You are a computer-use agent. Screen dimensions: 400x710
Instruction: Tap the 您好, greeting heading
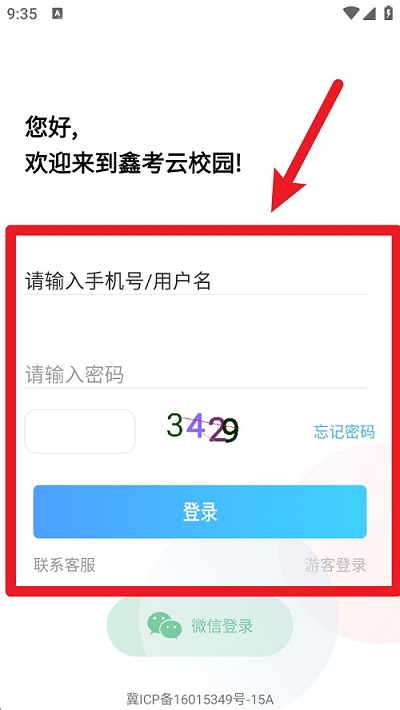click(x=51, y=127)
